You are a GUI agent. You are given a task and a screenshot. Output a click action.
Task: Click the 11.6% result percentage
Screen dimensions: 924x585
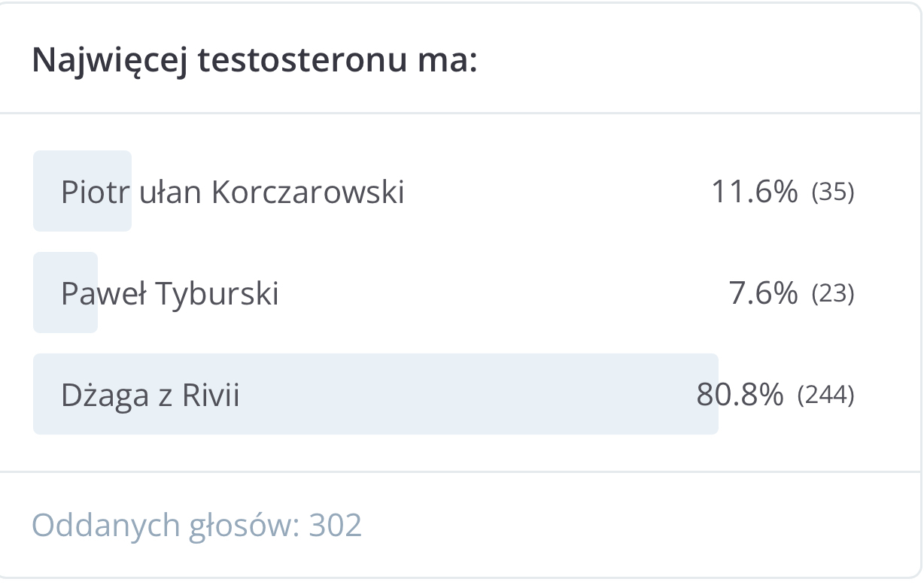pyautogui.click(x=754, y=192)
